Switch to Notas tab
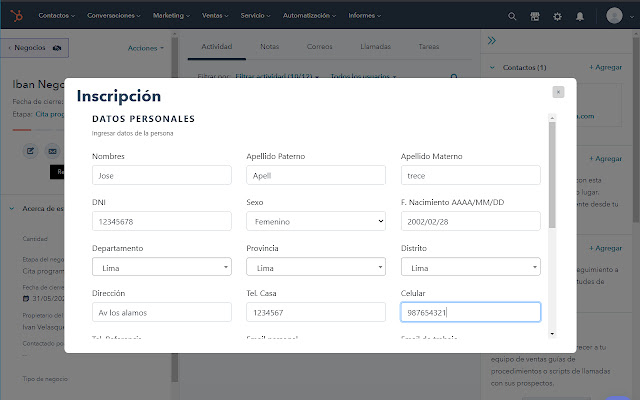Viewport: 640px width, 400px height. [x=269, y=47]
